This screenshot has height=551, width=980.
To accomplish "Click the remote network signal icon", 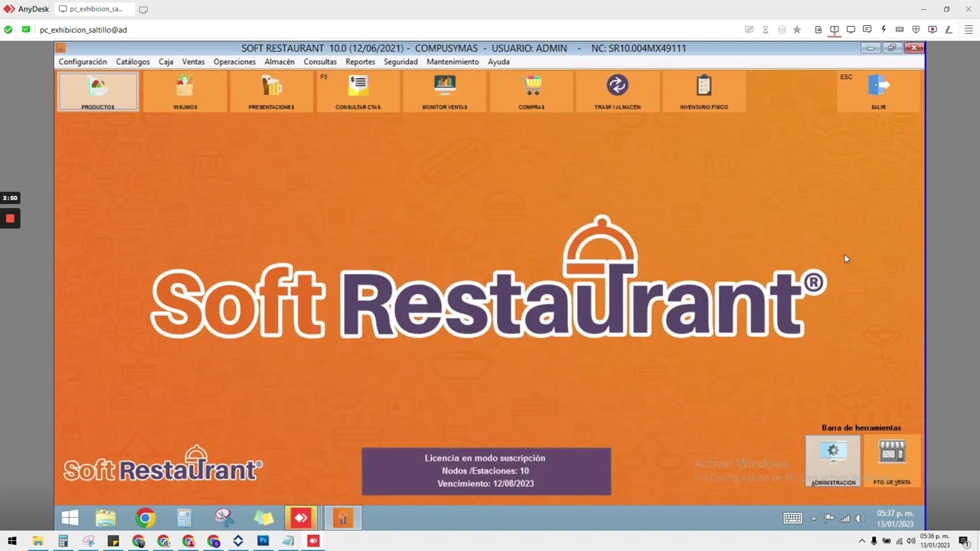I will coord(844,518).
